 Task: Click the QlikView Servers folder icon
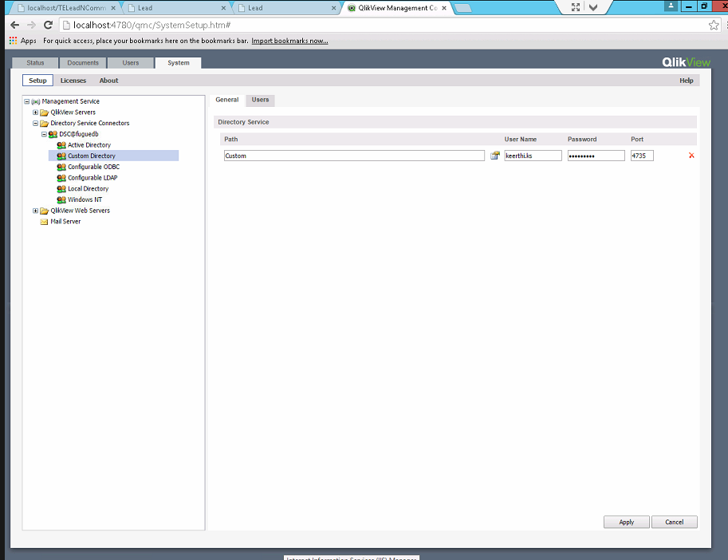45,112
